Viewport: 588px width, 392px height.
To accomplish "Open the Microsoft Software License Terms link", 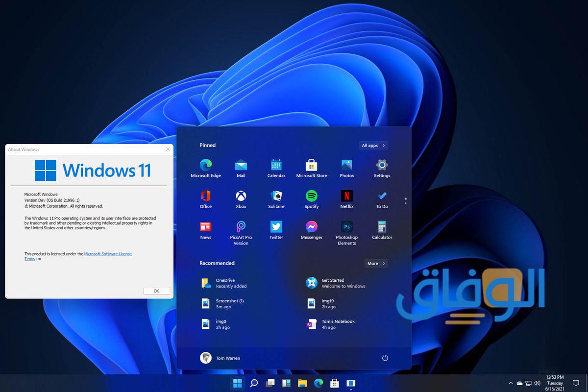I will click(108, 254).
